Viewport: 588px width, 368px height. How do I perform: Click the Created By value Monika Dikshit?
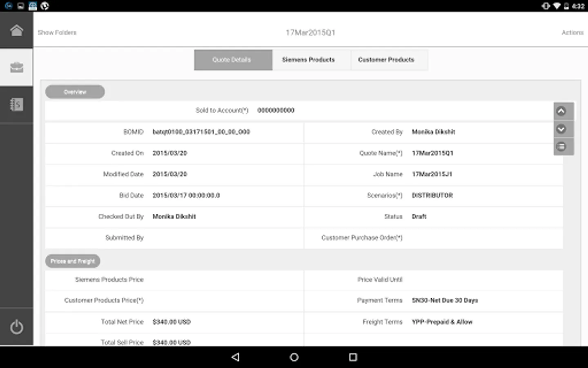[x=433, y=132]
